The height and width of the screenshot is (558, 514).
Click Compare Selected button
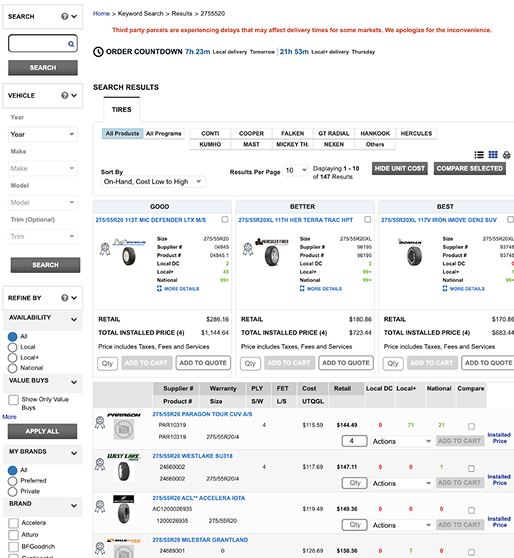(x=470, y=168)
